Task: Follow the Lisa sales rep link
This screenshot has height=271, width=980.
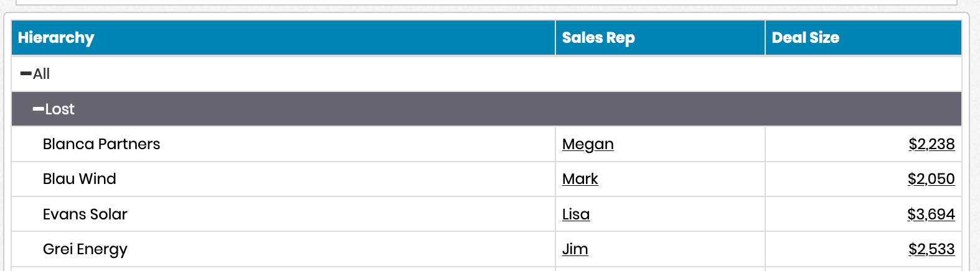Action: coord(576,214)
